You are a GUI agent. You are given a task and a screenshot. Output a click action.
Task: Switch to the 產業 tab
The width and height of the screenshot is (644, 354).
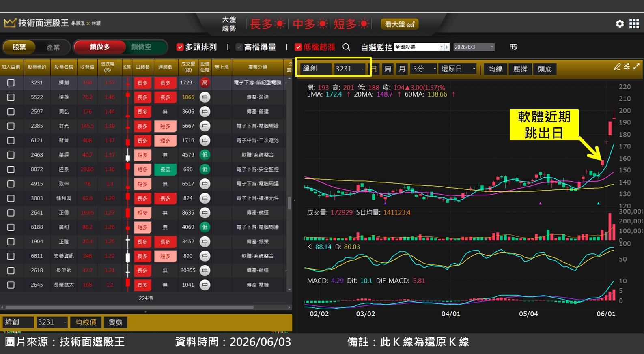click(x=53, y=47)
